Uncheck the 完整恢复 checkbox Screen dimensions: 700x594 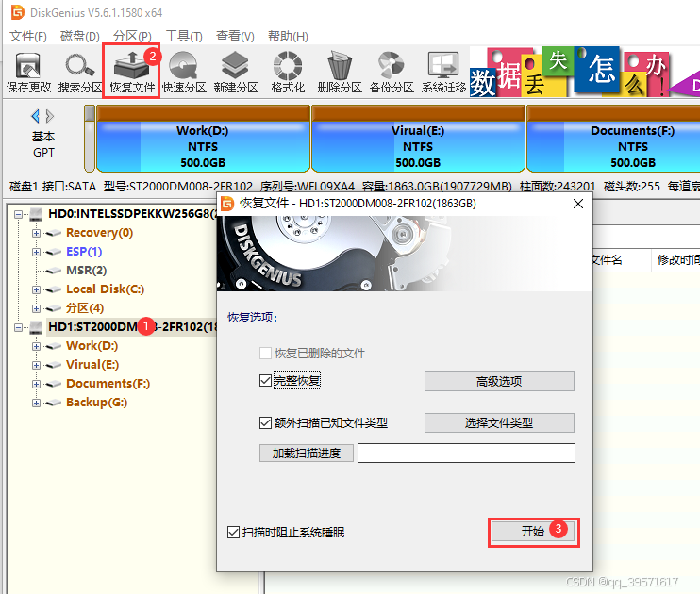tap(265, 381)
